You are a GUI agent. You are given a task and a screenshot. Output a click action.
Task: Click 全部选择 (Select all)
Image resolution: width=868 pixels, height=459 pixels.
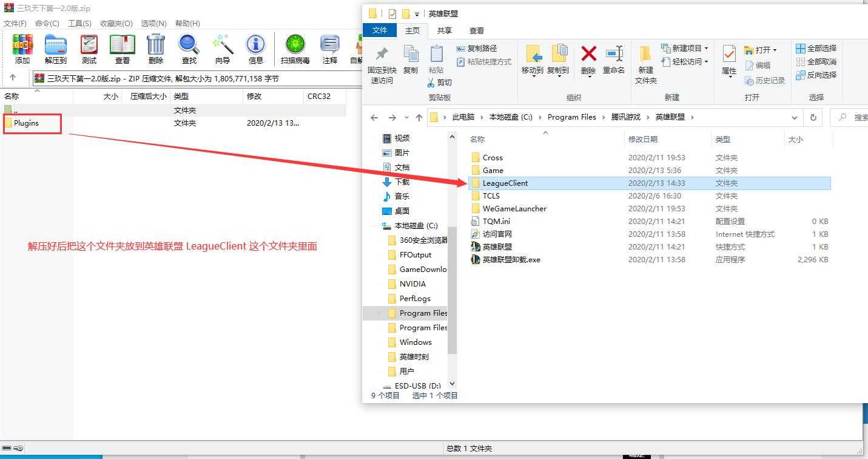(x=816, y=49)
